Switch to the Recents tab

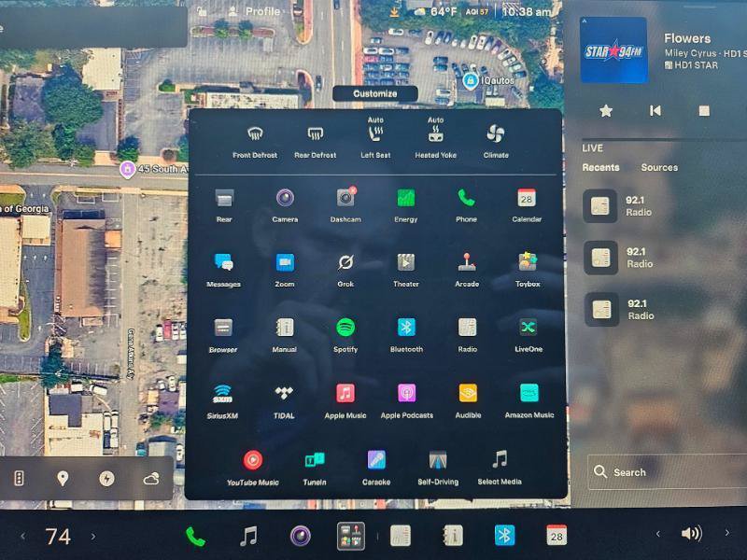[x=600, y=167]
